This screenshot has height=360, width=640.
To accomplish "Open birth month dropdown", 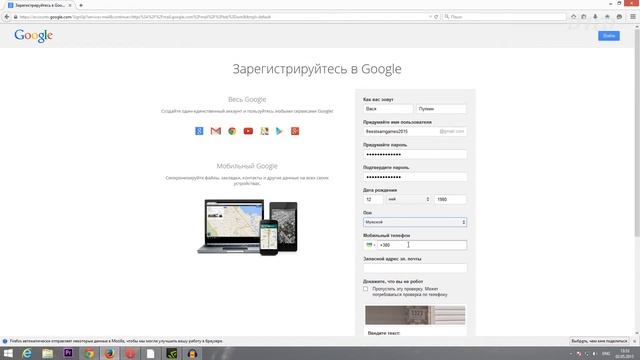I will point(408,199).
